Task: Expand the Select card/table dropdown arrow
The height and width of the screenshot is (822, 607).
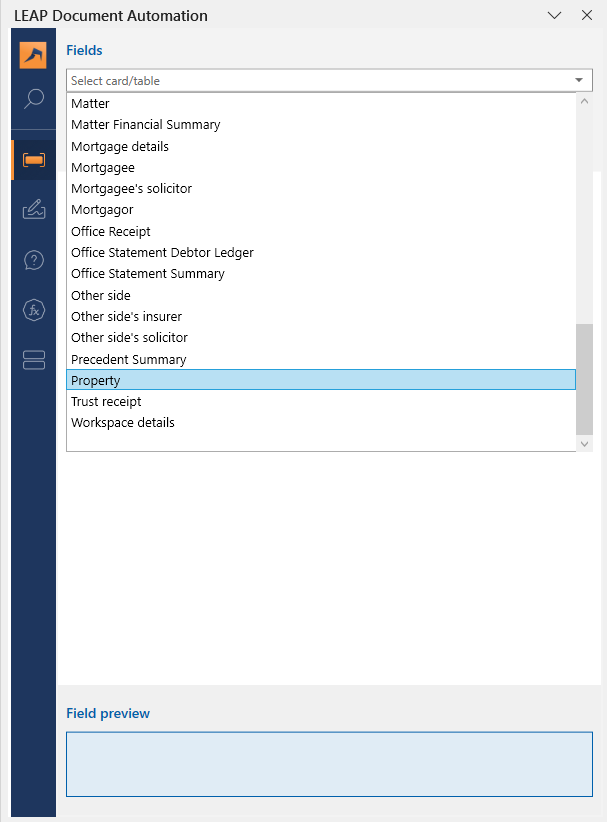Action: (579, 80)
